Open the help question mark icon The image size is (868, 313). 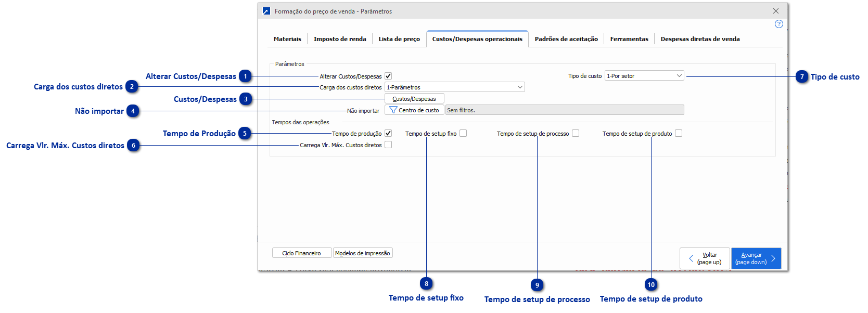point(778,24)
